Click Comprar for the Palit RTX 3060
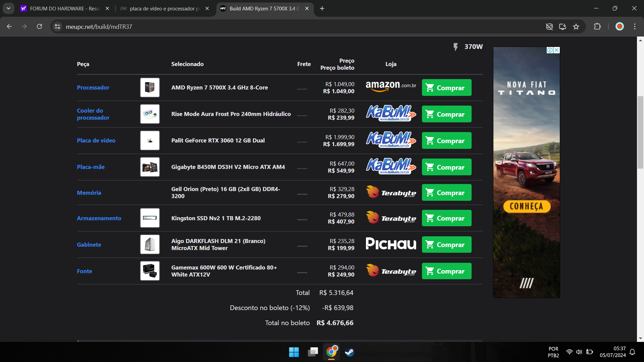 (446, 140)
